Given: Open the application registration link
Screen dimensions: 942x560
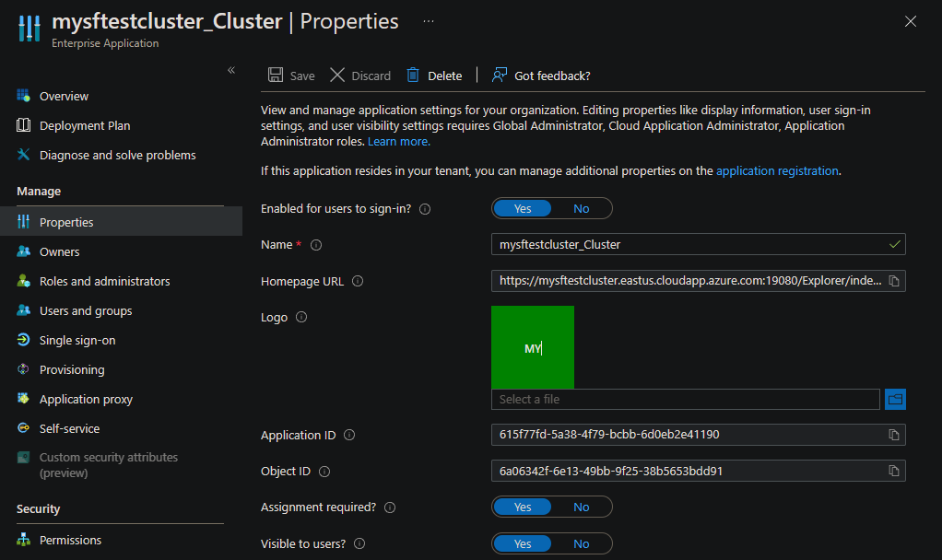Looking at the screenshot, I should [x=777, y=170].
